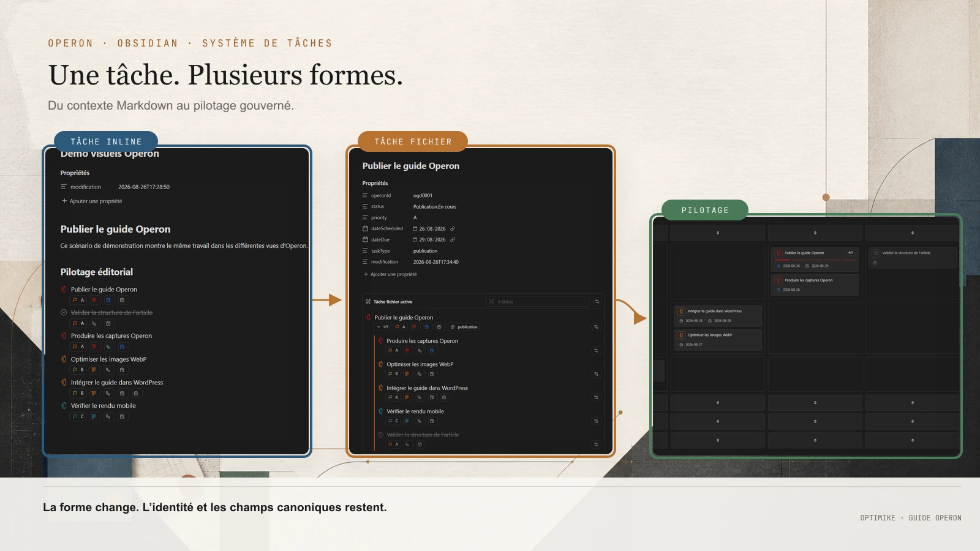Click the blue calendar chip under fichier Produire les captures Operon
The image size is (980, 551).
pos(432,351)
